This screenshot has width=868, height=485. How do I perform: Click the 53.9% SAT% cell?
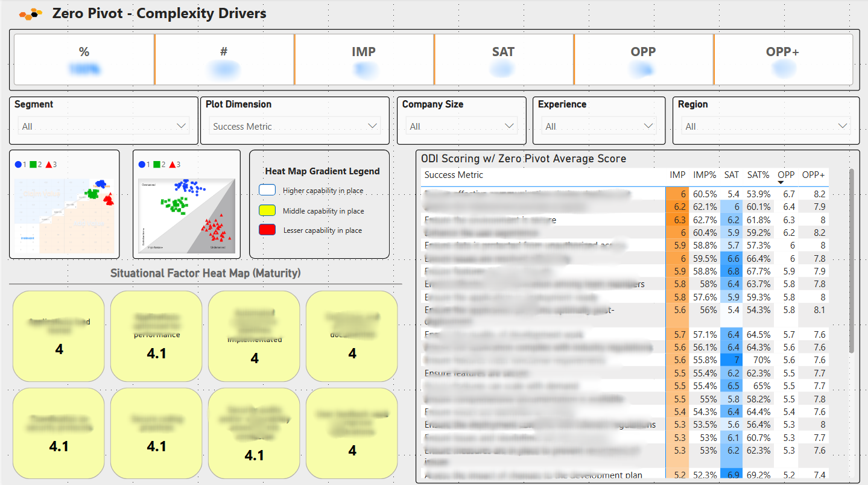pyautogui.click(x=759, y=194)
